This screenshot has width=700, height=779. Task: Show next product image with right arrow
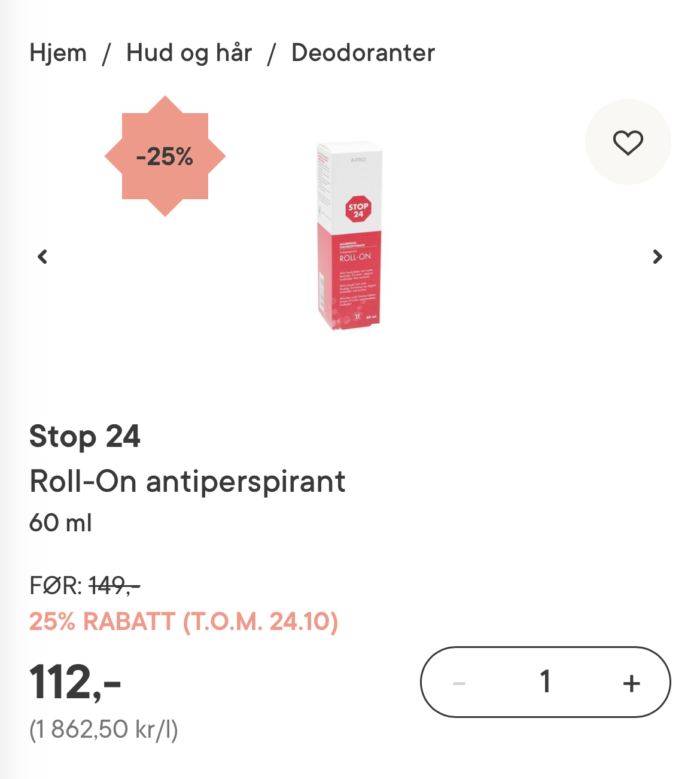click(x=658, y=257)
